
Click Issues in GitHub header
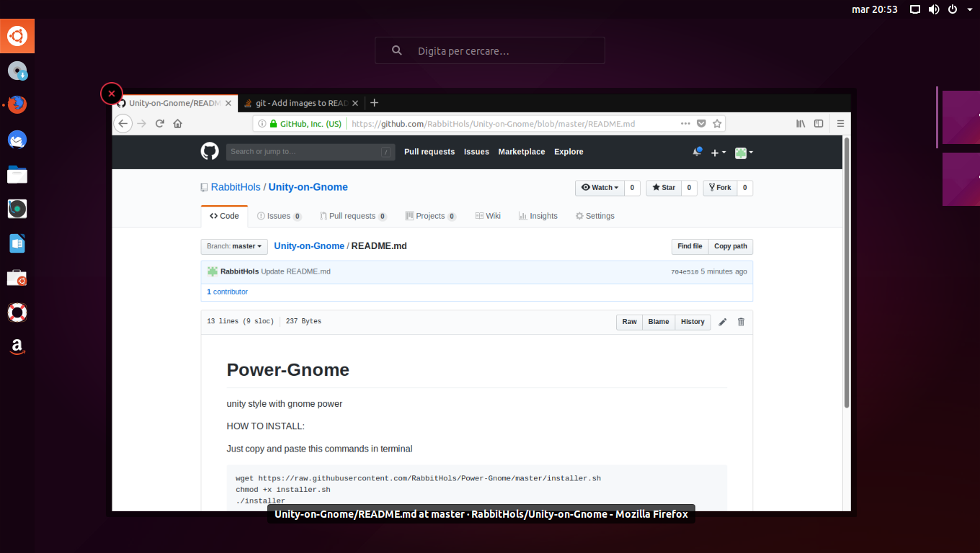pos(476,152)
